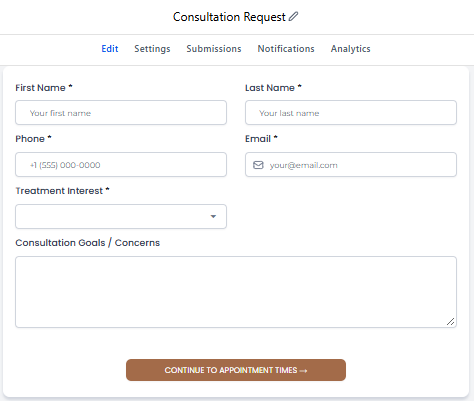
Task: Click the "Last Name *" label
Action: pyautogui.click(x=273, y=88)
